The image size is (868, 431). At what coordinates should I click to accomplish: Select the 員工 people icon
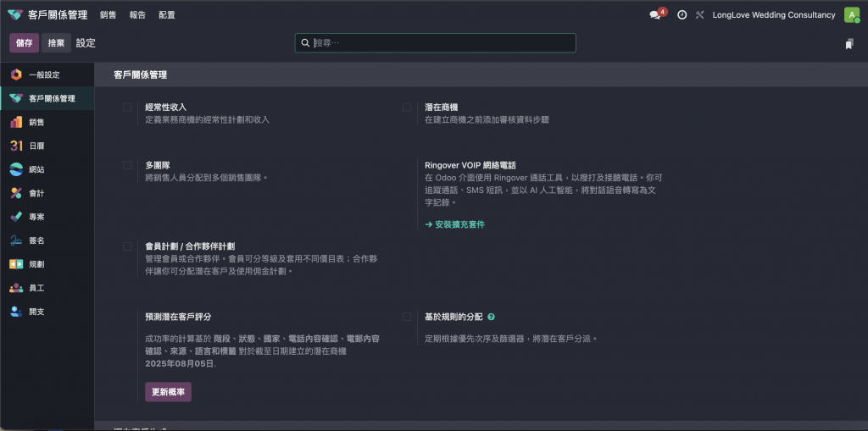coord(16,288)
